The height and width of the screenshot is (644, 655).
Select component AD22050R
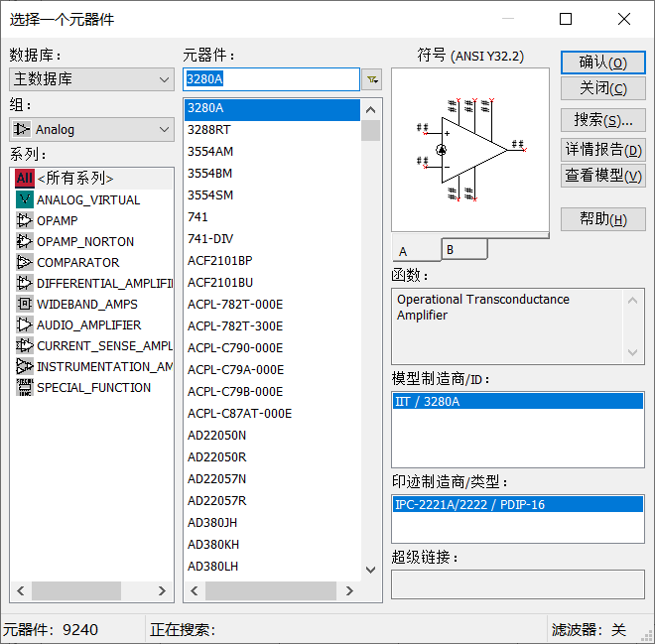coord(272,457)
